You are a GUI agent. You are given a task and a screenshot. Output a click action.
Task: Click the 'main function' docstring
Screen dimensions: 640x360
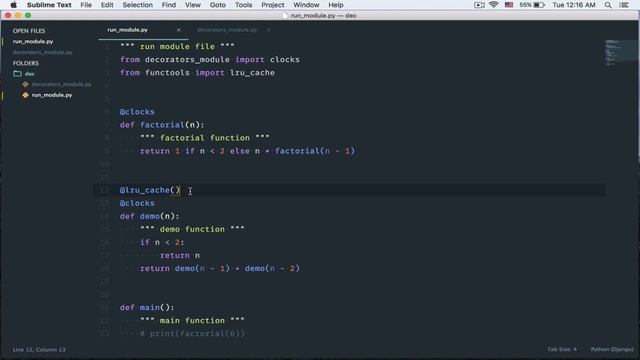pos(192,321)
